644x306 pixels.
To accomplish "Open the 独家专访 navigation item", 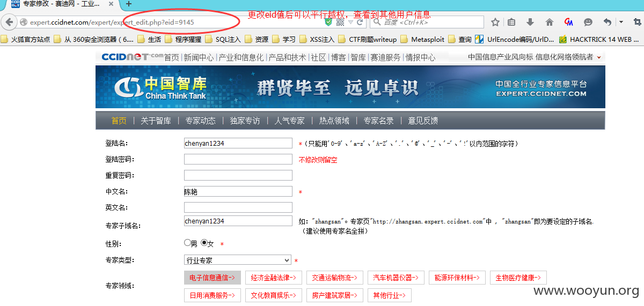I will [x=245, y=121].
